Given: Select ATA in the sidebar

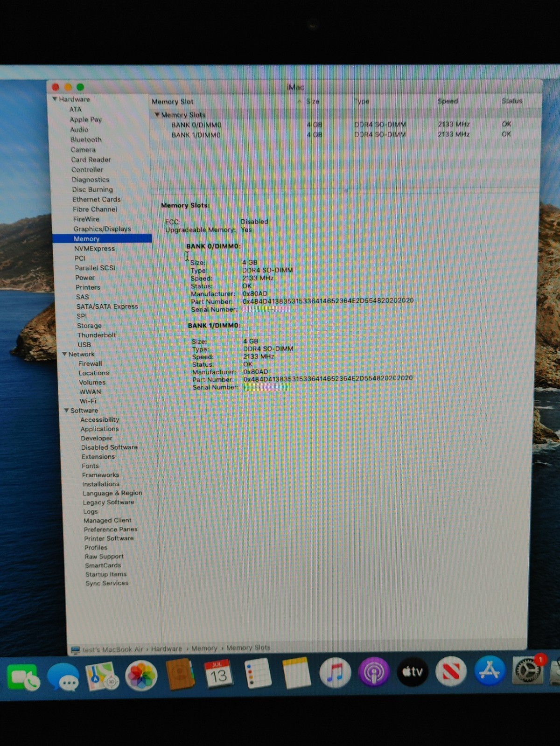Looking at the screenshot, I should pyautogui.click(x=76, y=109).
